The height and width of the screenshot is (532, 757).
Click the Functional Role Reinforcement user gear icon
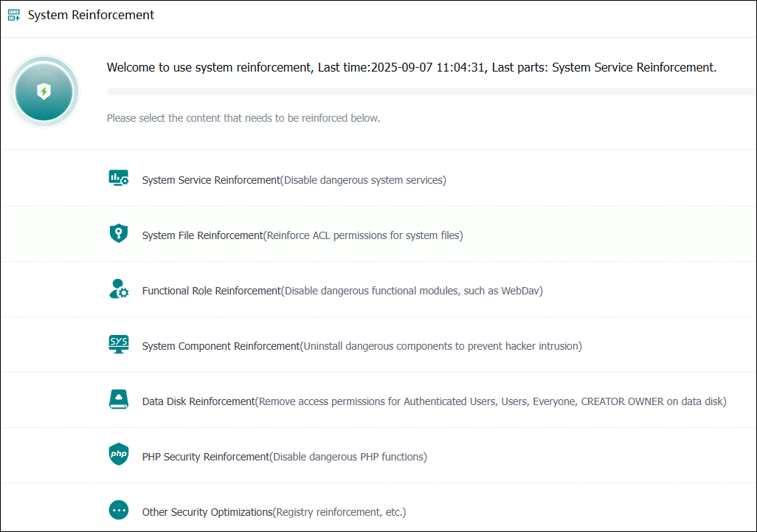(118, 289)
